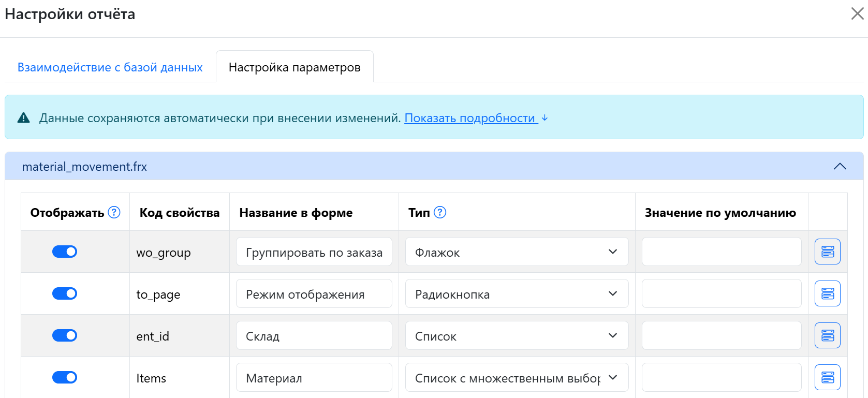Click the list icon in ent_id row

(x=827, y=335)
